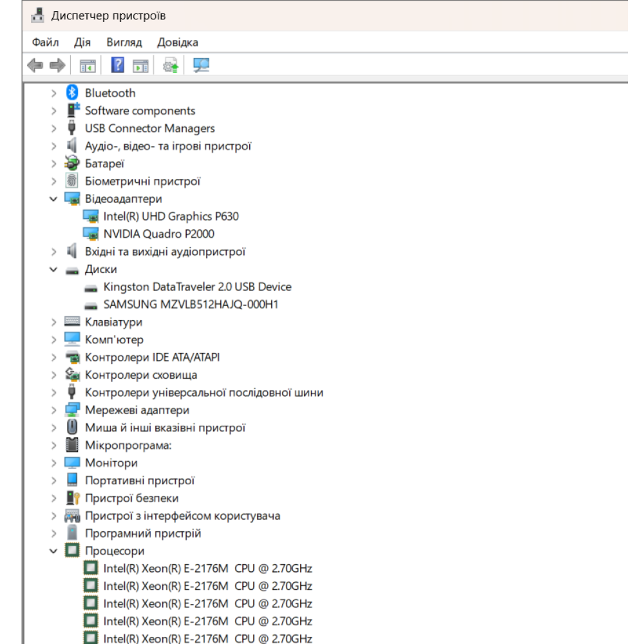This screenshot has height=644, width=644.
Task: Click the Батареї battery icon
Action: click(72, 164)
